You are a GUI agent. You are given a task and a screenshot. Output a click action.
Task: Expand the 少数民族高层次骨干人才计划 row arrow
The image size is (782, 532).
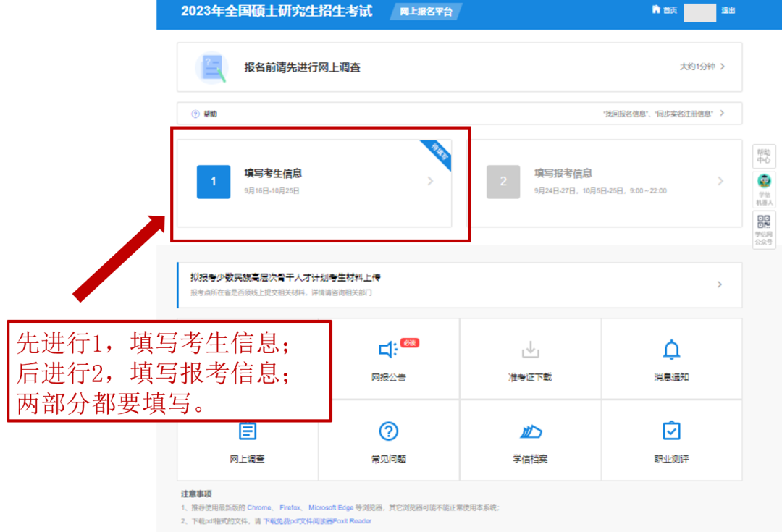click(x=719, y=284)
